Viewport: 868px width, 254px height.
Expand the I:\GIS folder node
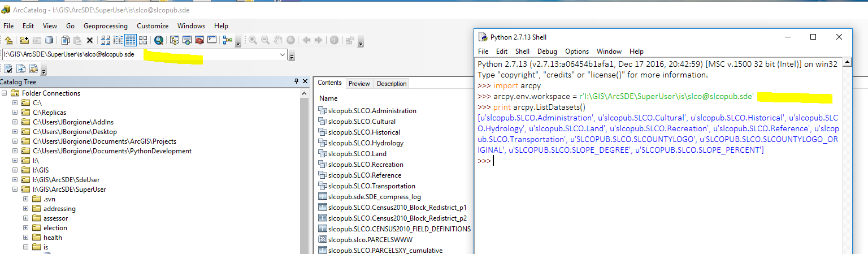pyautogui.click(x=15, y=170)
